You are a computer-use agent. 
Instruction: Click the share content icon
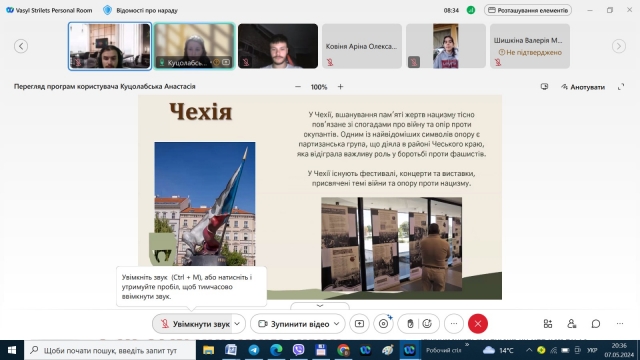tap(359, 324)
